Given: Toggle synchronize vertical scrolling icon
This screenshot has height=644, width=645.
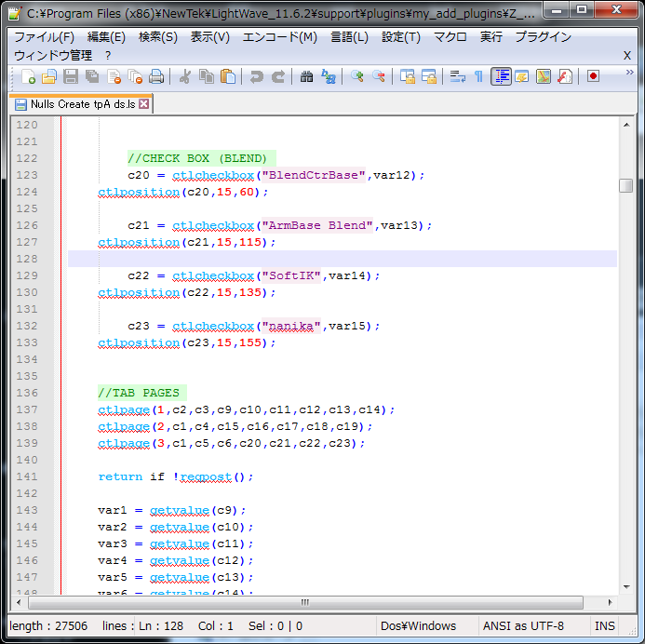Looking at the screenshot, I should [x=408, y=76].
